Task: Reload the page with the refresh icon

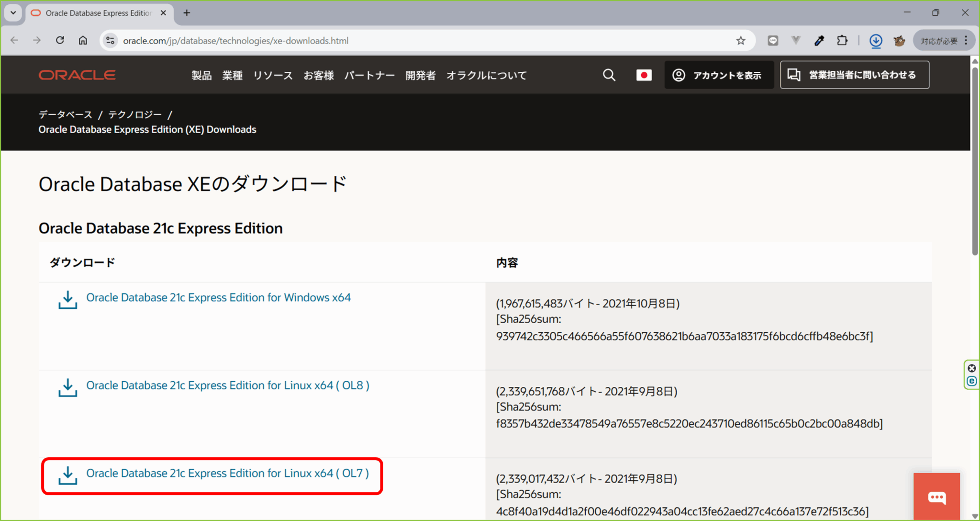Action: coord(60,40)
